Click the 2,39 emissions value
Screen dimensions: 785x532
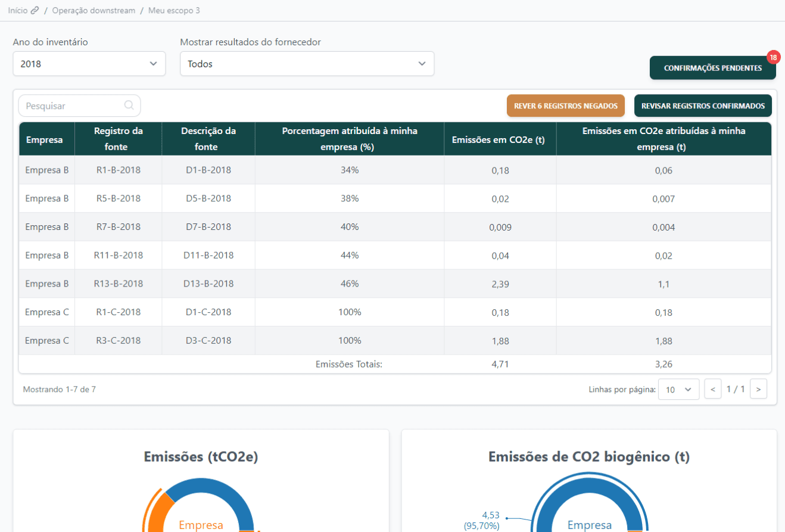tap(500, 284)
